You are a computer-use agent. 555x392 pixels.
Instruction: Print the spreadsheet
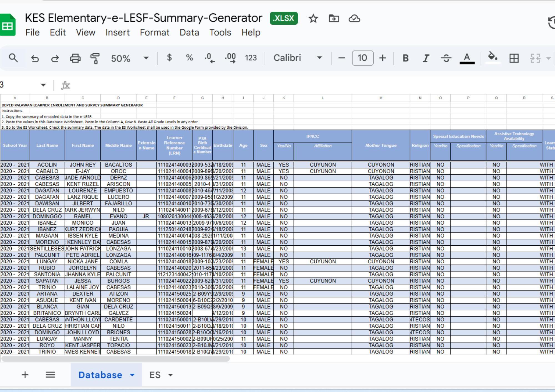pyautogui.click(x=75, y=58)
